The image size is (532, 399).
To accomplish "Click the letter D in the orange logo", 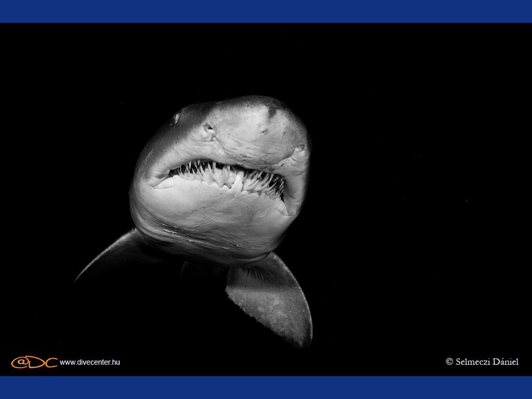I will pos(36,362).
